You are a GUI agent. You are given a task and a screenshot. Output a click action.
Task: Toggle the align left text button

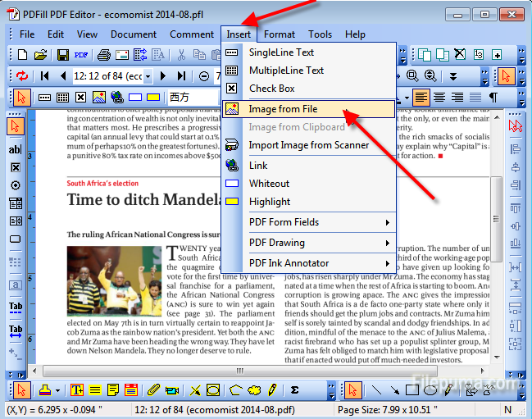pyautogui.click(x=421, y=97)
